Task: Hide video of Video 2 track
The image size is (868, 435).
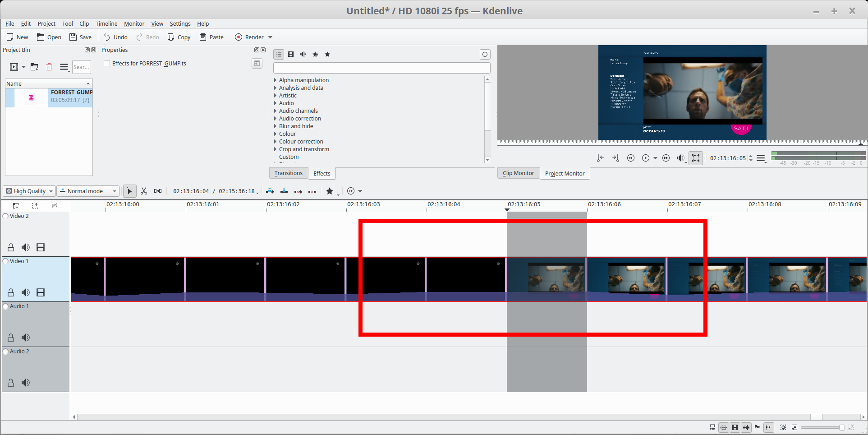Action: pyautogui.click(x=41, y=247)
